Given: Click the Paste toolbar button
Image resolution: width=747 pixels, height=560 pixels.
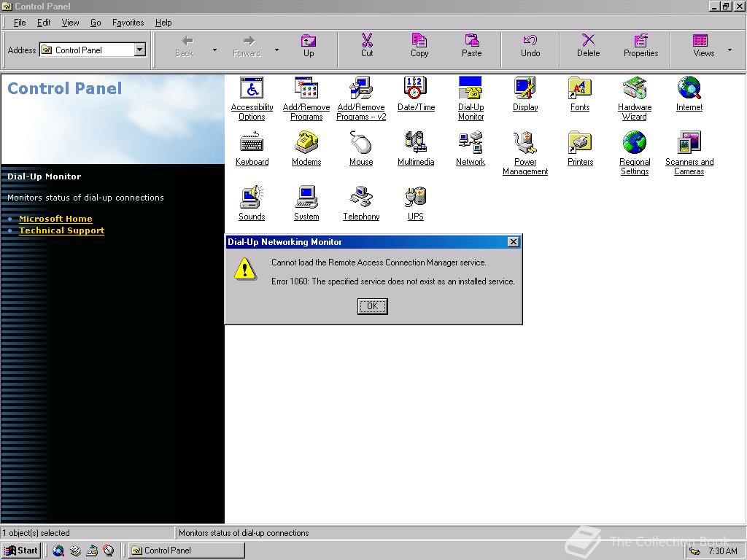Looking at the screenshot, I should pos(472,46).
